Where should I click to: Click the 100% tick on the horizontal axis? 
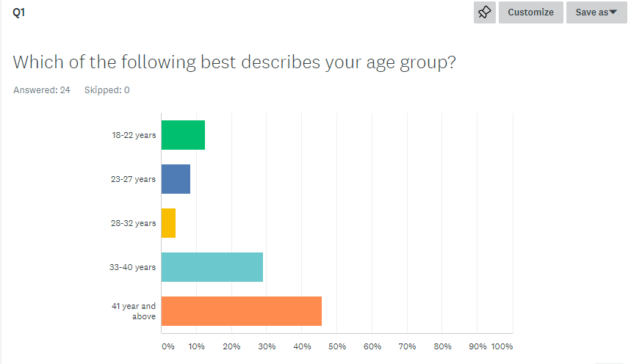click(502, 346)
